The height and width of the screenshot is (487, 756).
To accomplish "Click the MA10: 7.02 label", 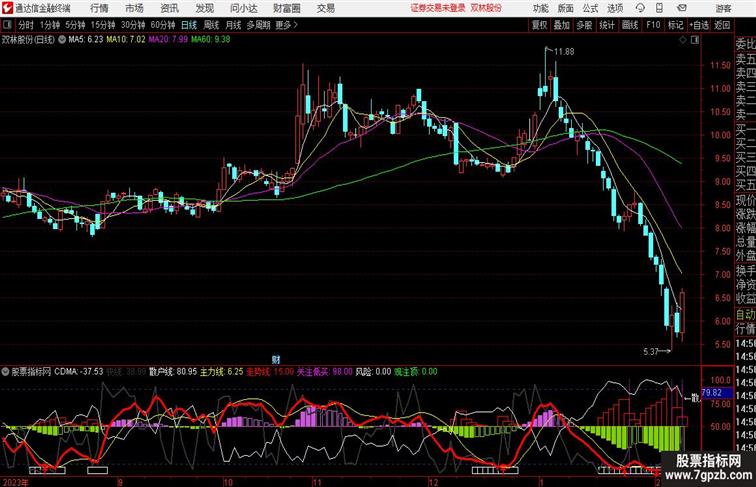I will point(126,40).
